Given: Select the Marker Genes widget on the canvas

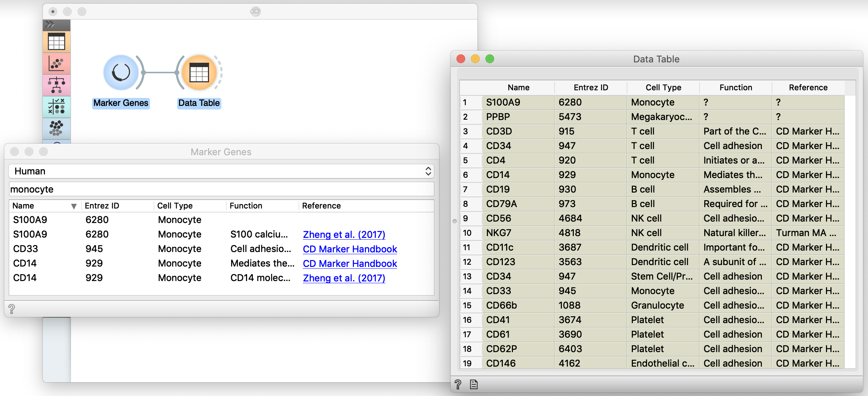Looking at the screenshot, I should [121, 73].
